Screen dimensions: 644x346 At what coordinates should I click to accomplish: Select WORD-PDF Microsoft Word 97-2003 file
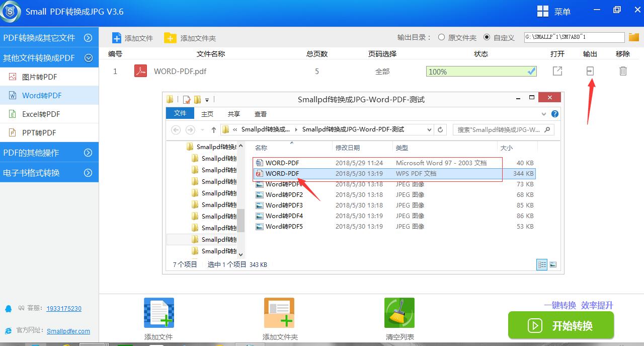[x=394, y=163]
